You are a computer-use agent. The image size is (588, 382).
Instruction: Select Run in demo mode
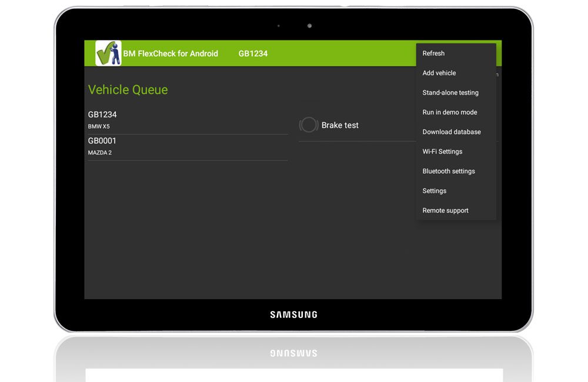tap(450, 112)
